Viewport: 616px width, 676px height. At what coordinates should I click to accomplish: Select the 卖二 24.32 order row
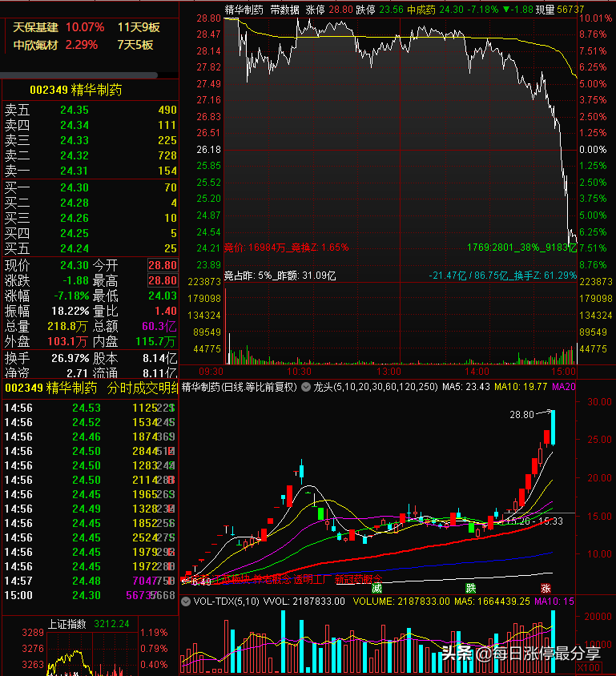click(x=91, y=155)
